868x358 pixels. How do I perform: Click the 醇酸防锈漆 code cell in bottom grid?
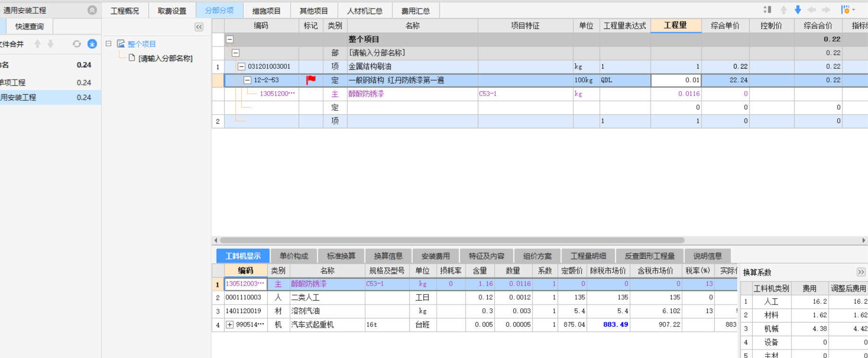coord(245,284)
